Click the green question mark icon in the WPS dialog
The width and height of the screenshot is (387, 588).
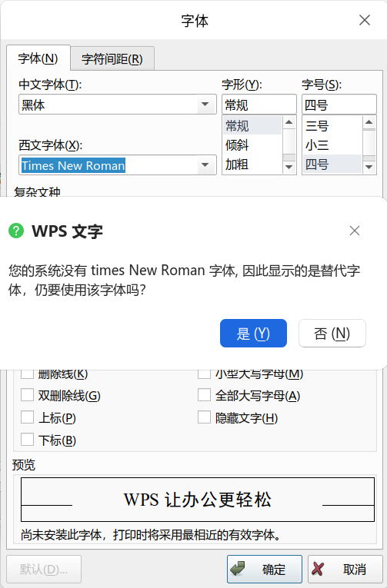tap(16, 231)
